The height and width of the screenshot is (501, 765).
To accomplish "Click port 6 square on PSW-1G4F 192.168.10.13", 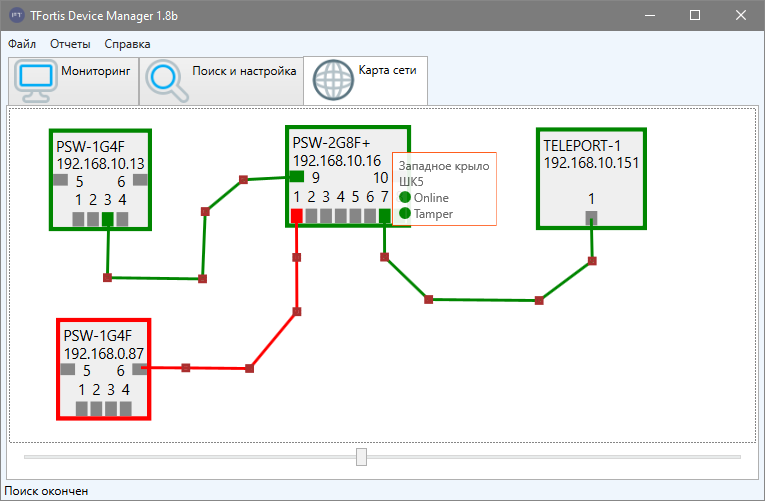I will point(140,180).
